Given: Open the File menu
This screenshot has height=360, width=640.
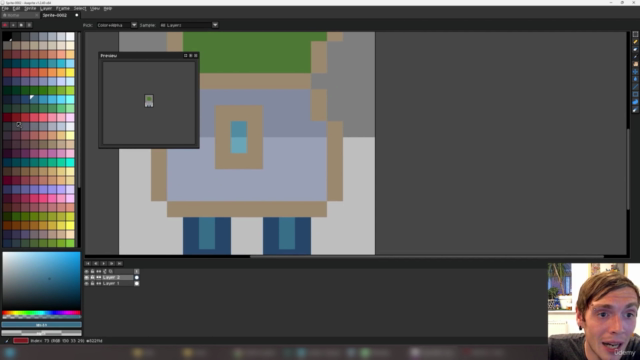Looking at the screenshot, I should click(x=5, y=9).
